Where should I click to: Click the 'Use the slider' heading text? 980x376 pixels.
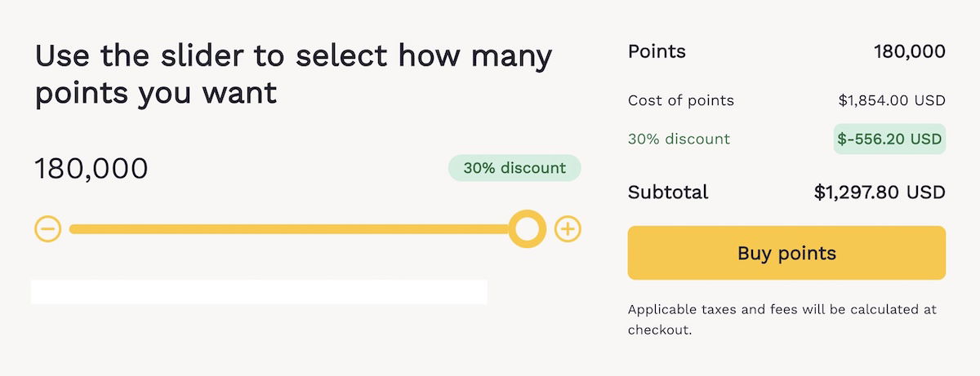pyautogui.click(x=293, y=57)
